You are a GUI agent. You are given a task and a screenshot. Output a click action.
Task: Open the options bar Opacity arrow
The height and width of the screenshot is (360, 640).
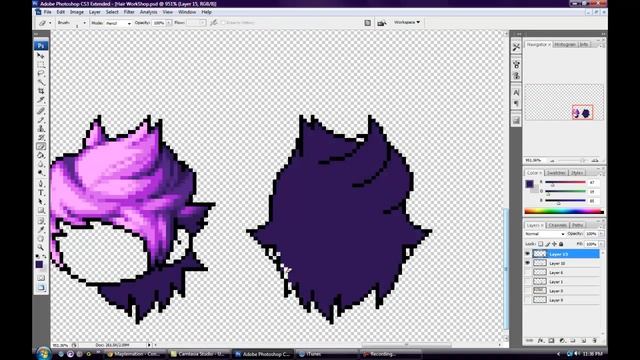click(169, 23)
